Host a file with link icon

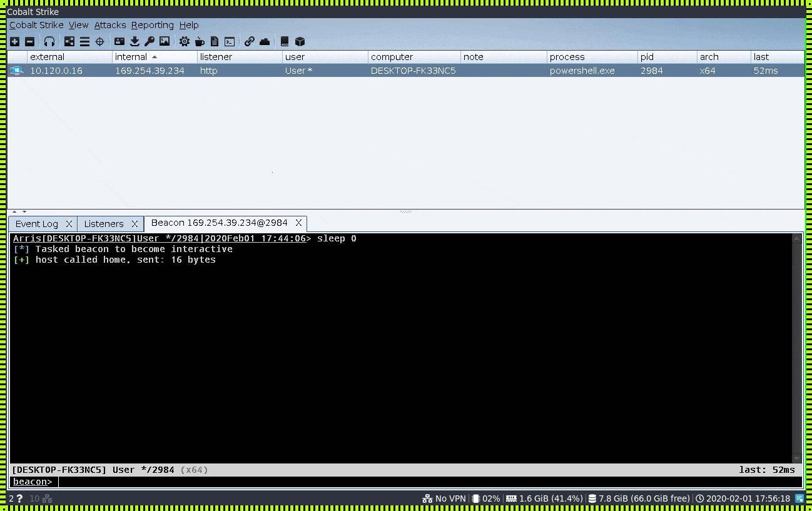[x=250, y=41]
